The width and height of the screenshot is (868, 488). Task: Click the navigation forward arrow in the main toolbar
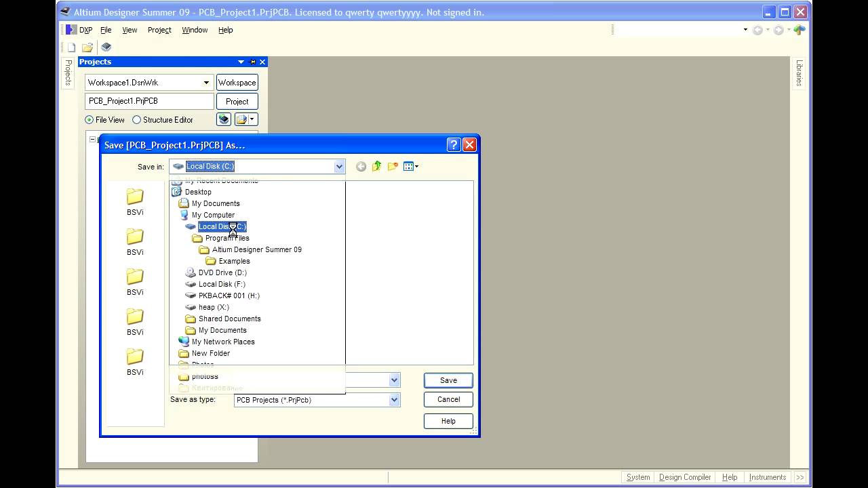click(x=778, y=30)
